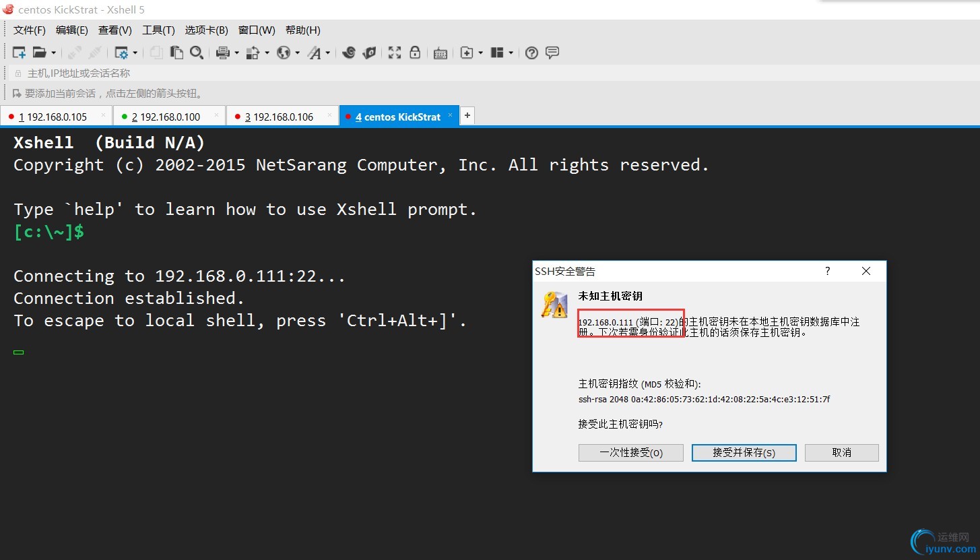Click the Connecting to 192.168.0.111:22... line
The image size is (980, 560).
tap(179, 276)
